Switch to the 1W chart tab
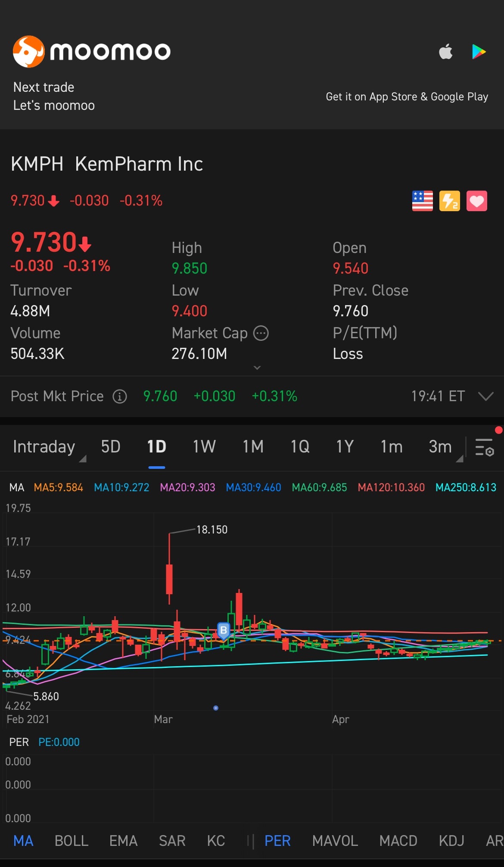The image size is (504, 867). pyautogui.click(x=204, y=447)
